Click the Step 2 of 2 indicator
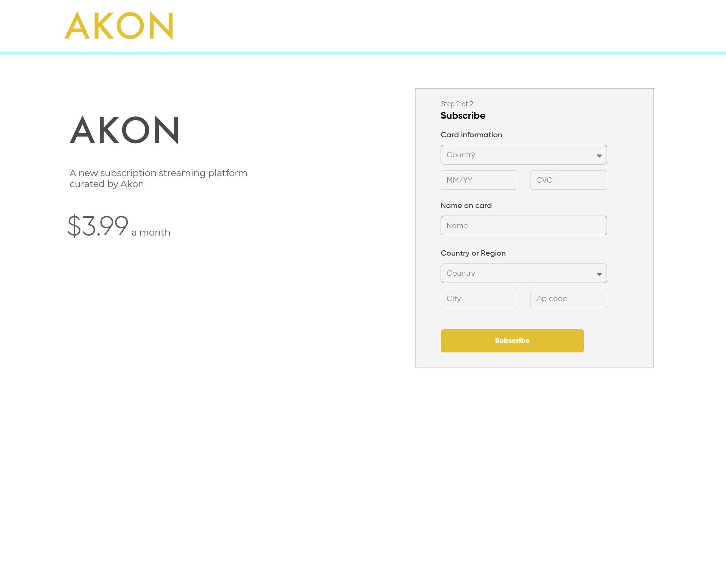The height and width of the screenshot is (588, 726). tap(457, 104)
